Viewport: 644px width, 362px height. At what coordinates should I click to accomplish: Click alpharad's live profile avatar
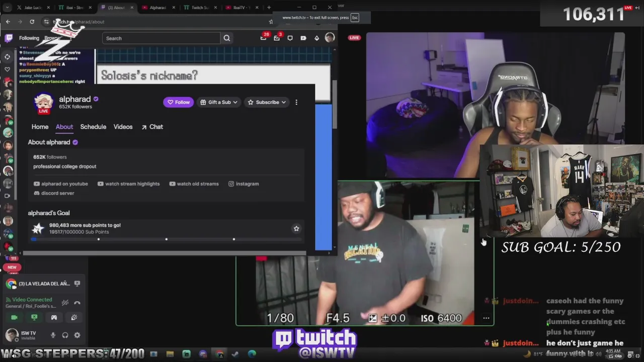44,103
